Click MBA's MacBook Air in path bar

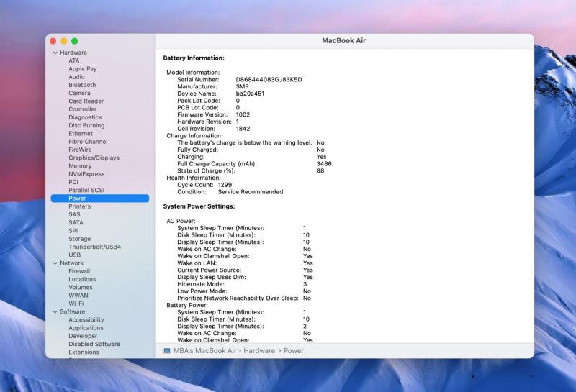coord(205,351)
